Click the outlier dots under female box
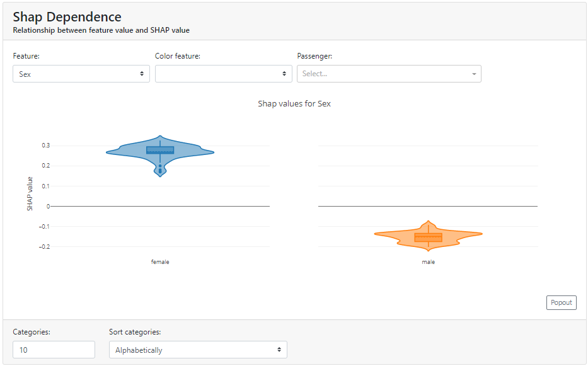 click(160, 168)
